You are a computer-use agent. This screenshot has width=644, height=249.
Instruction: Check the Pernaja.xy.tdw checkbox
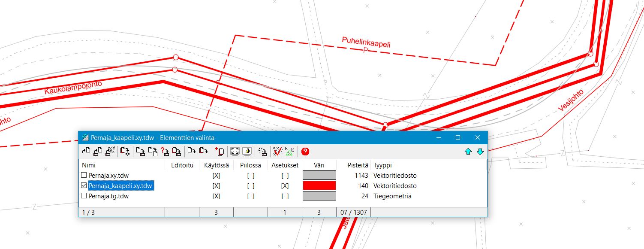tap(84, 175)
